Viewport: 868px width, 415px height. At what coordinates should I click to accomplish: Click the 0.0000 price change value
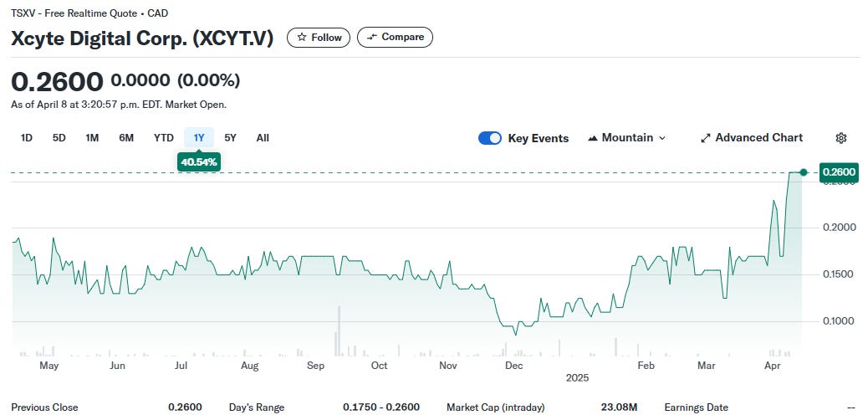tap(140, 80)
